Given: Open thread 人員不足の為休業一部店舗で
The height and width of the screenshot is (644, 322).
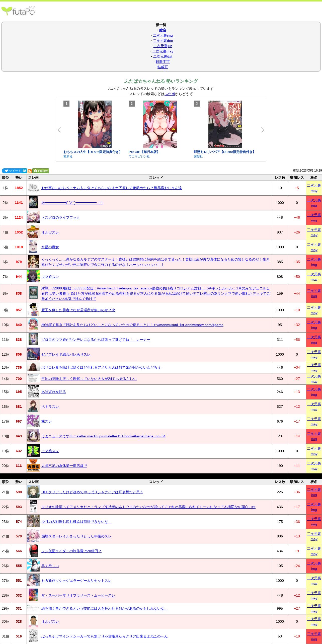Looking at the screenshot, I should click(64, 466).
